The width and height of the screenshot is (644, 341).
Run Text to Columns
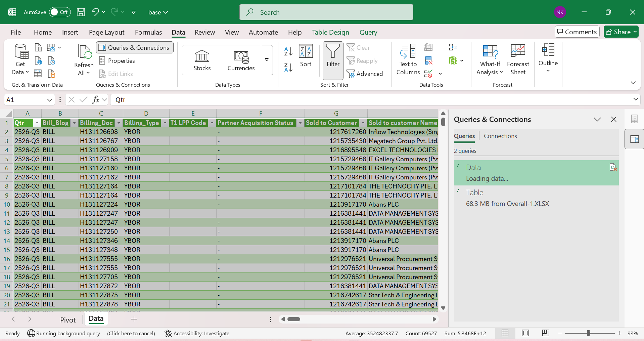407,60
